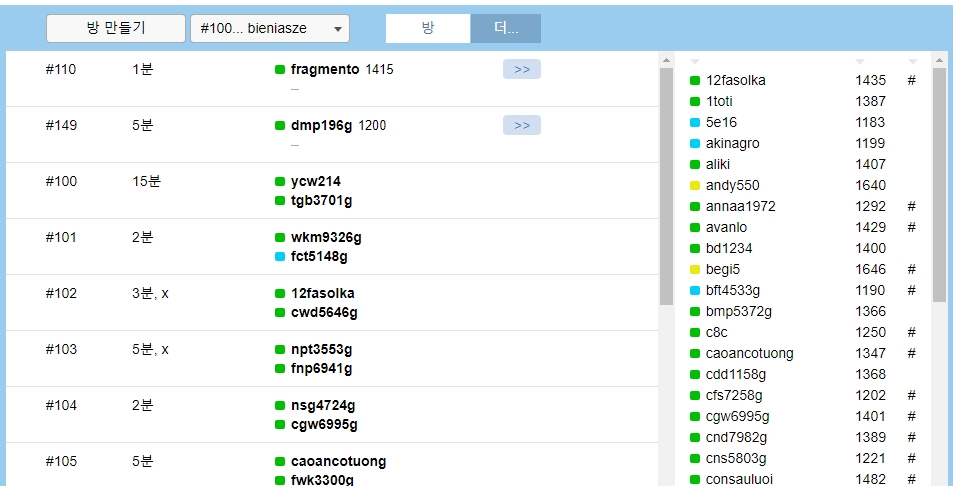Click the 5분, x time label

pyautogui.click(x=151, y=349)
